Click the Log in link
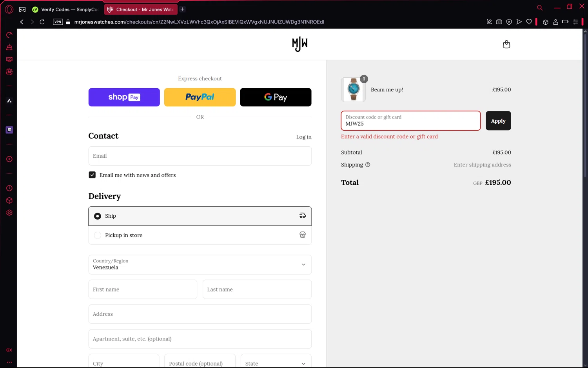This screenshot has width=588, height=368. 304,137
